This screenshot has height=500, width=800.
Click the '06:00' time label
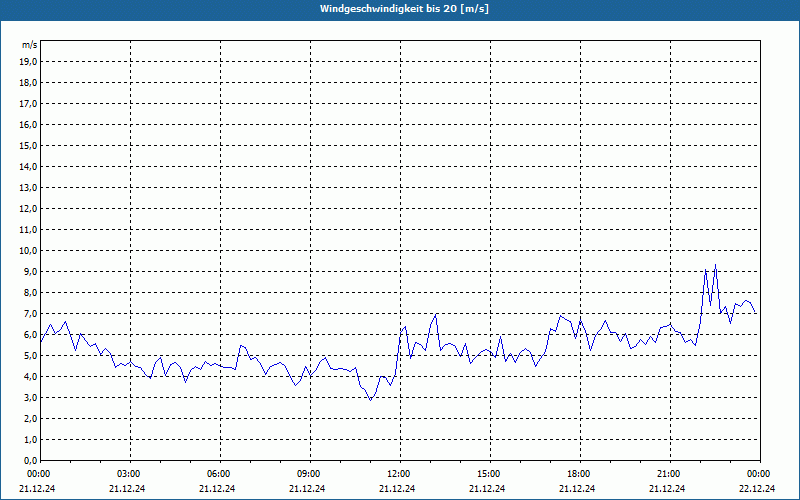click(220, 474)
